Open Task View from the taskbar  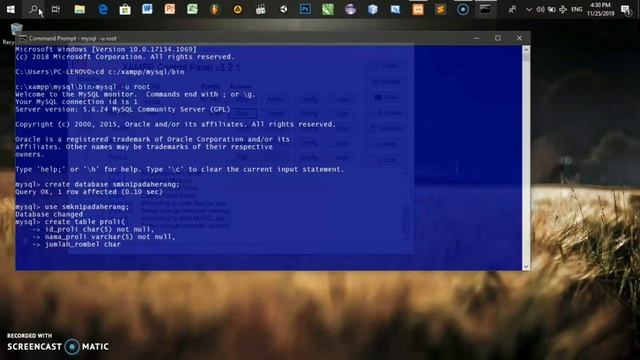pyautogui.click(x=56, y=9)
